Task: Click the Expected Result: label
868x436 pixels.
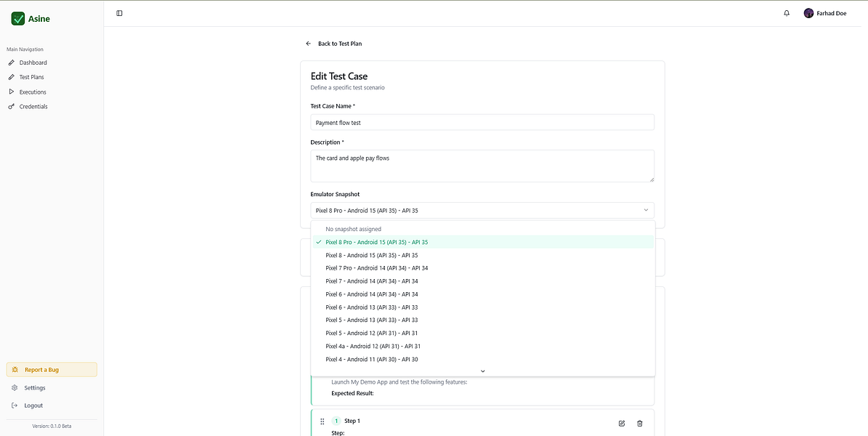Action: pyautogui.click(x=352, y=393)
